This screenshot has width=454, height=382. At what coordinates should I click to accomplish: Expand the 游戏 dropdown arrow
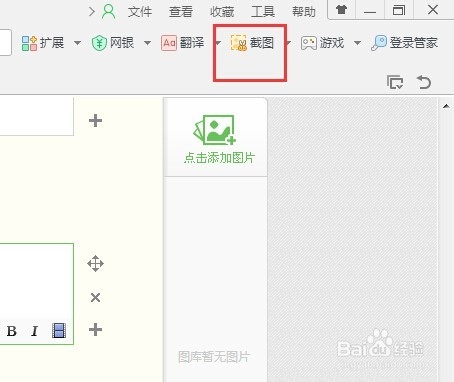point(357,43)
